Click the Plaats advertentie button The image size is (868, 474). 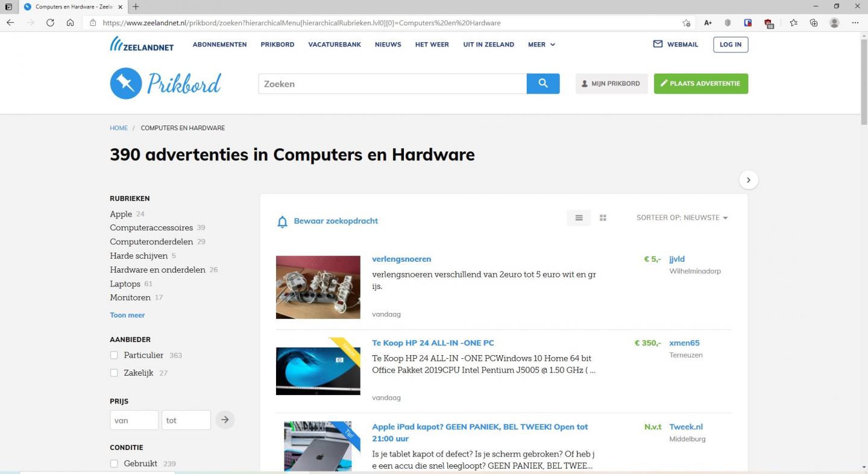[700, 84]
